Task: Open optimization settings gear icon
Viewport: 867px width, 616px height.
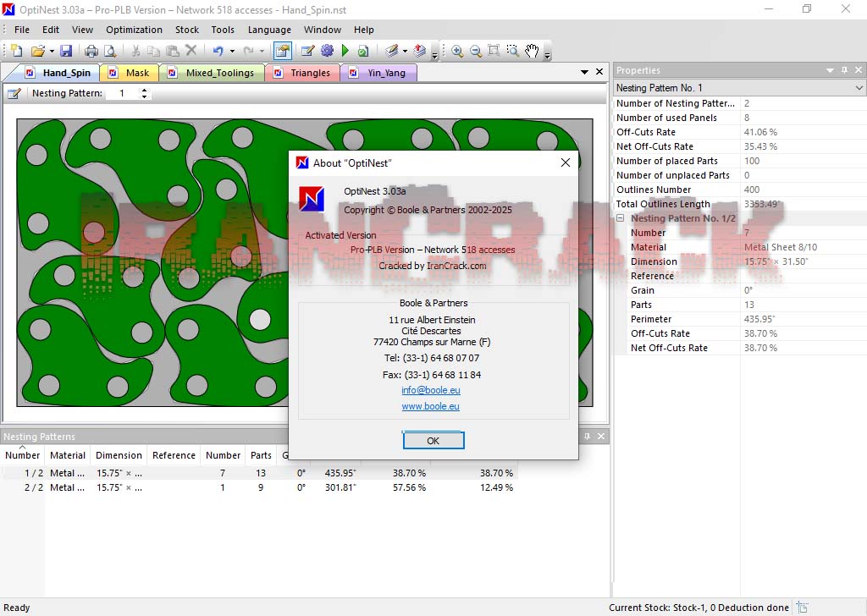Action: (x=327, y=52)
